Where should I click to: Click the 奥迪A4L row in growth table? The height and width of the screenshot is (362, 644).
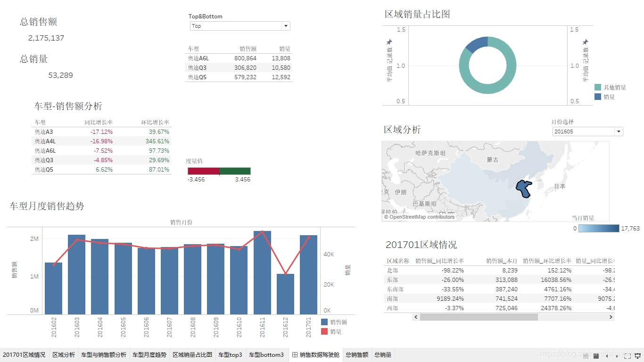101,141
